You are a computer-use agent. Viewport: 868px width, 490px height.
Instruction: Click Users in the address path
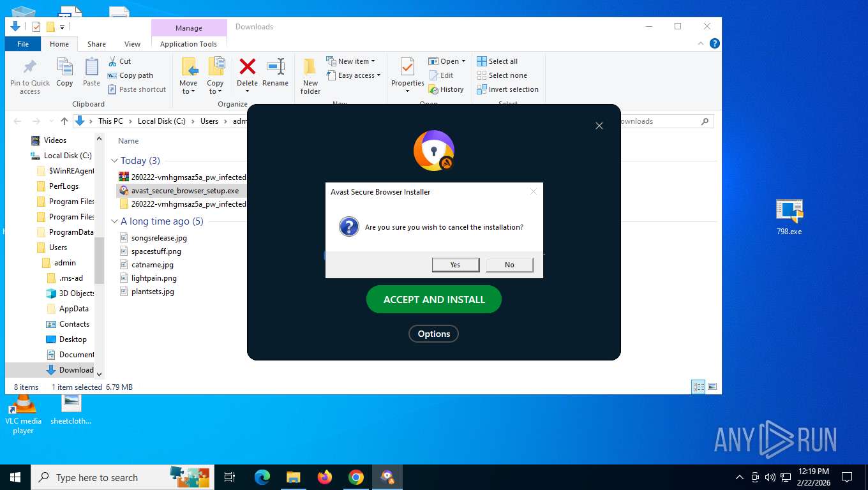(209, 121)
